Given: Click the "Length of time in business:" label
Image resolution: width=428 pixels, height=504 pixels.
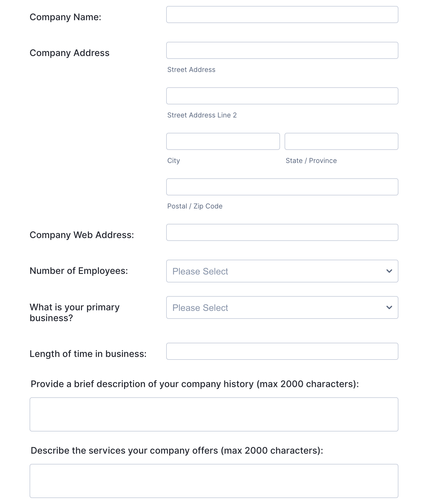Looking at the screenshot, I should click(x=88, y=354).
